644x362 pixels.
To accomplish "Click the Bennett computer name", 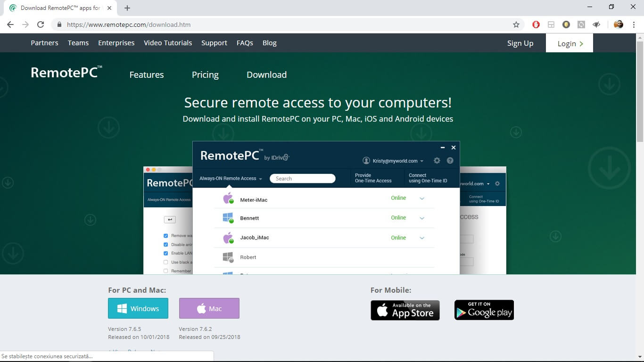I will click(x=249, y=218).
